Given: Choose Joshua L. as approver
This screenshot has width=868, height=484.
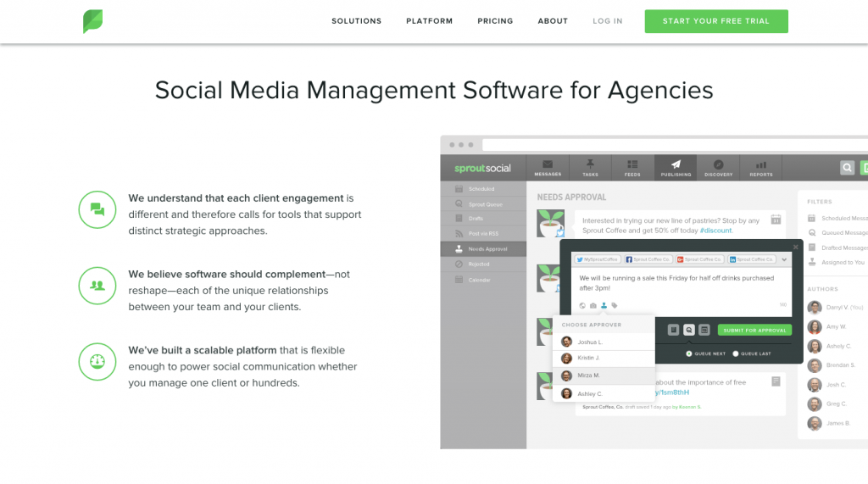Looking at the screenshot, I should pyautogui.click(x=604, y=342).
